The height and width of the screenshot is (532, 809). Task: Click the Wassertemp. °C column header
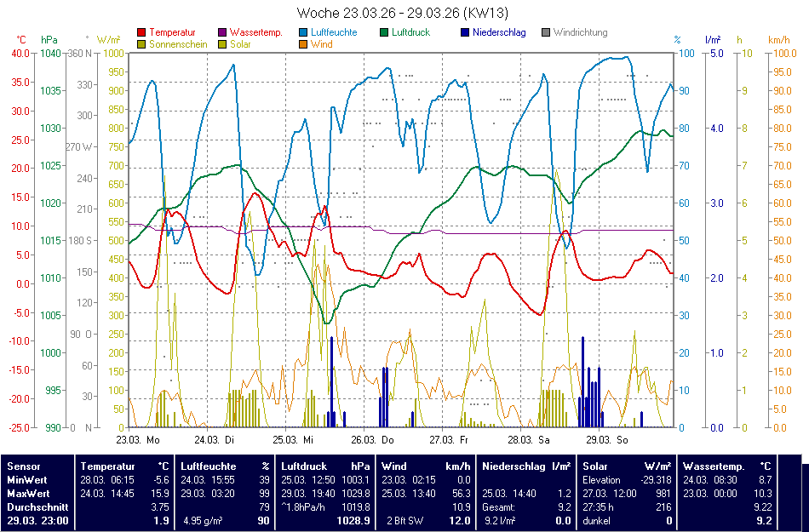click(x=726, y=466)
